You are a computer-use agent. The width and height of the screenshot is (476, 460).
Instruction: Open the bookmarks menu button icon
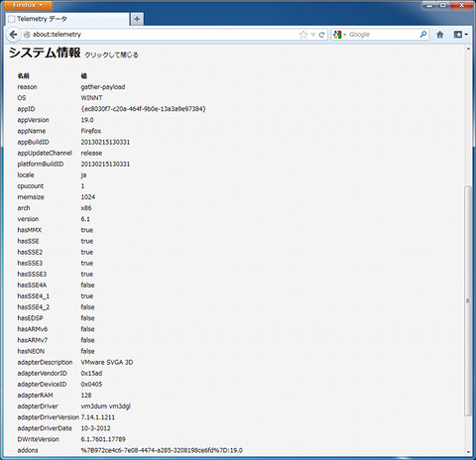pos(458,35)
